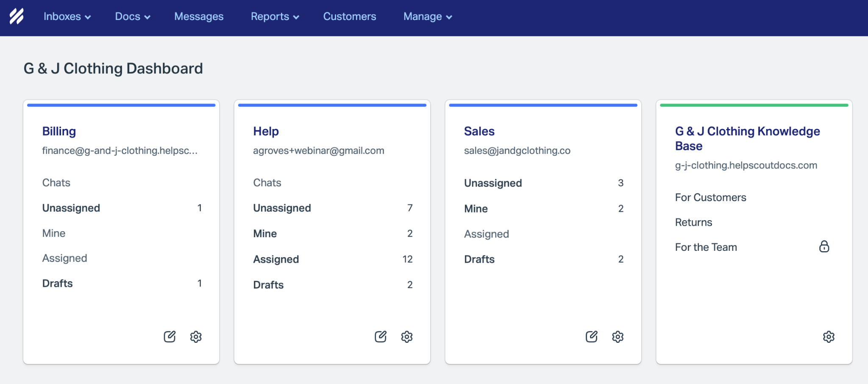
Task: Click lock icon beside For the Team
Action: [824, 247]
